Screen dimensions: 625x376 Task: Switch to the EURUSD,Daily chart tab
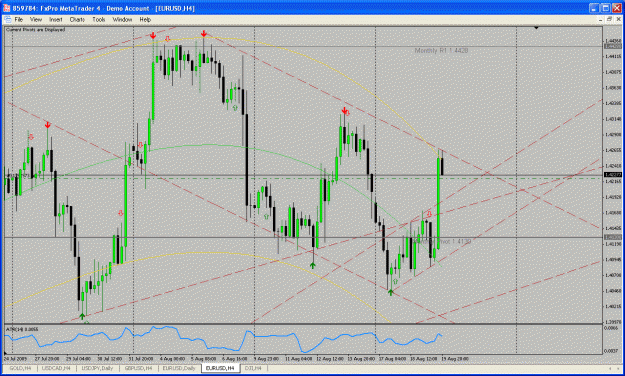[179, 368]
